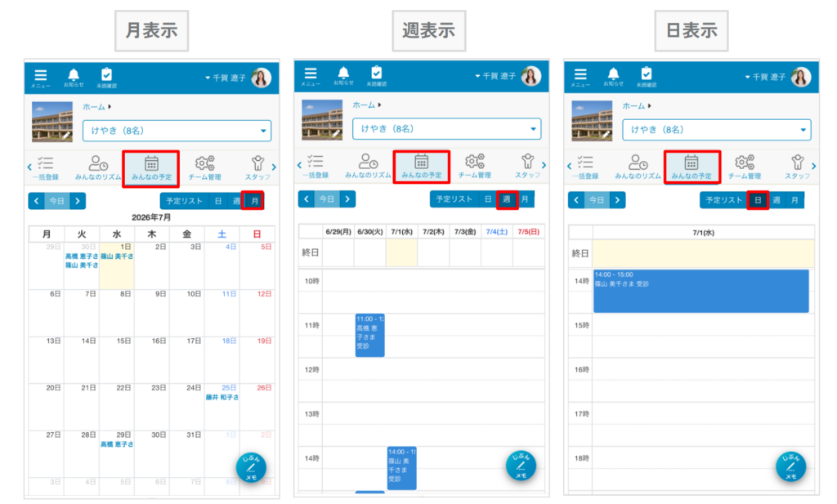Open unread confirmation clipboard icon in week panel

tap(376, 76)
